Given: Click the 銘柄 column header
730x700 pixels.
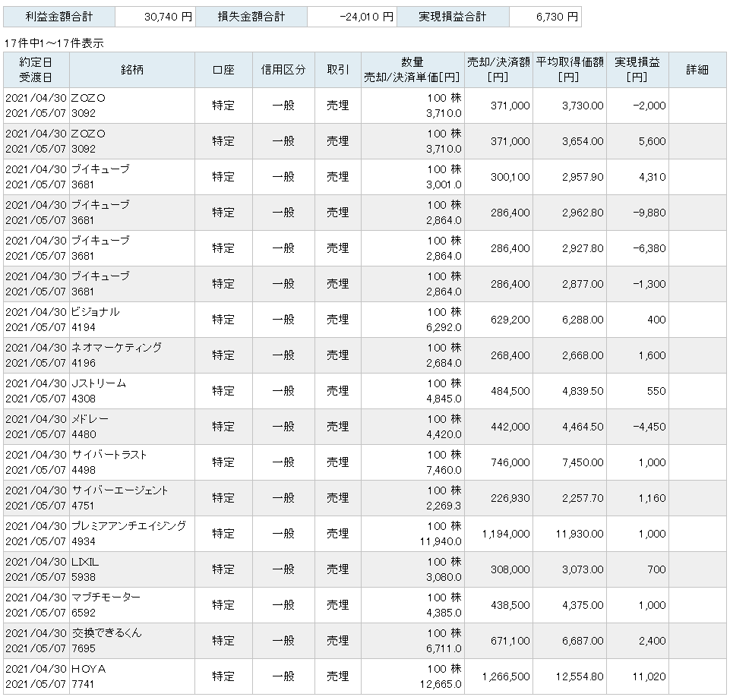Looking at the screenshot, I should pos(132,70).
